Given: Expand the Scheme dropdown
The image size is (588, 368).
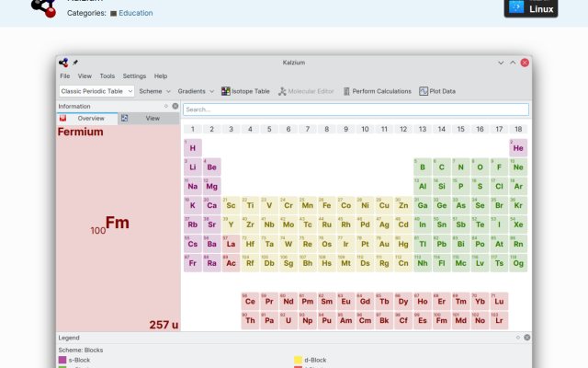Looking at the screenshot, I should (x=154, y=91).
